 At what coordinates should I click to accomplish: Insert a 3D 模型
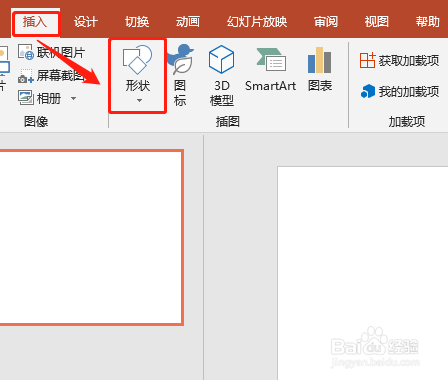click(221, 75)
